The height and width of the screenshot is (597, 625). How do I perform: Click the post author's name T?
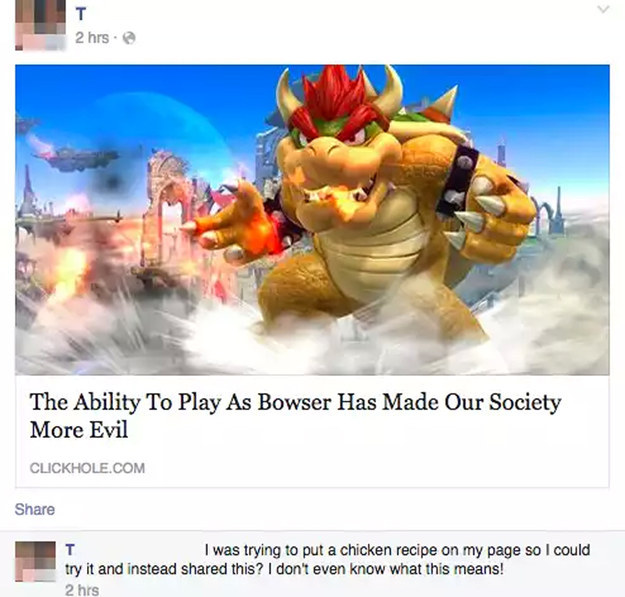coord(81,14)
